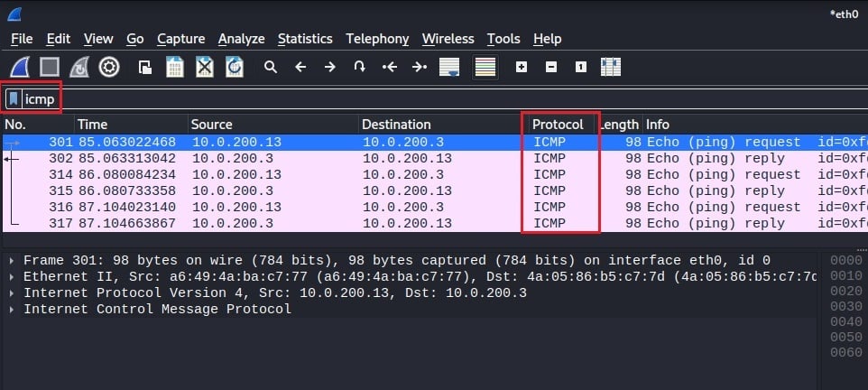868x390 pixels.
Task: Open the Analyze menu
Action: (241, 39)
